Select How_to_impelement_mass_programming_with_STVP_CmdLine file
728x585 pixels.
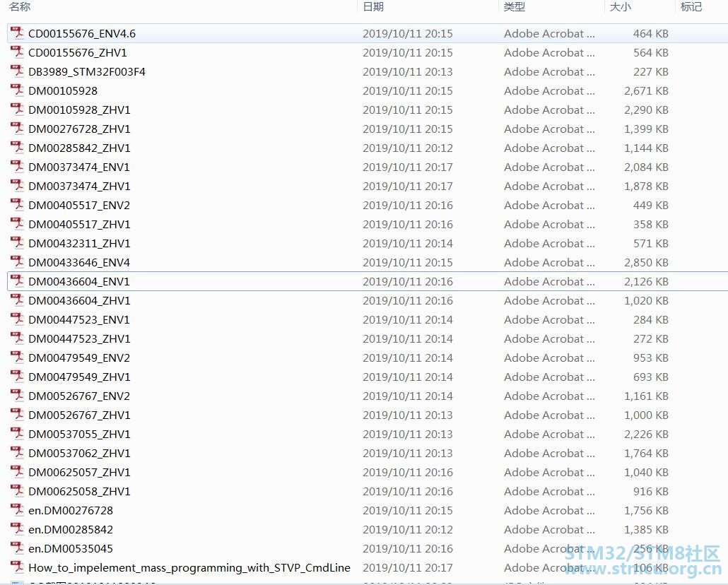[189, 567]
